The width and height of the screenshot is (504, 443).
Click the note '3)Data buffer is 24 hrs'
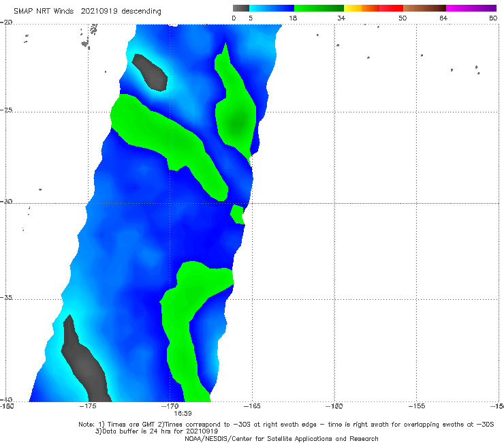(x=157, y=431)
